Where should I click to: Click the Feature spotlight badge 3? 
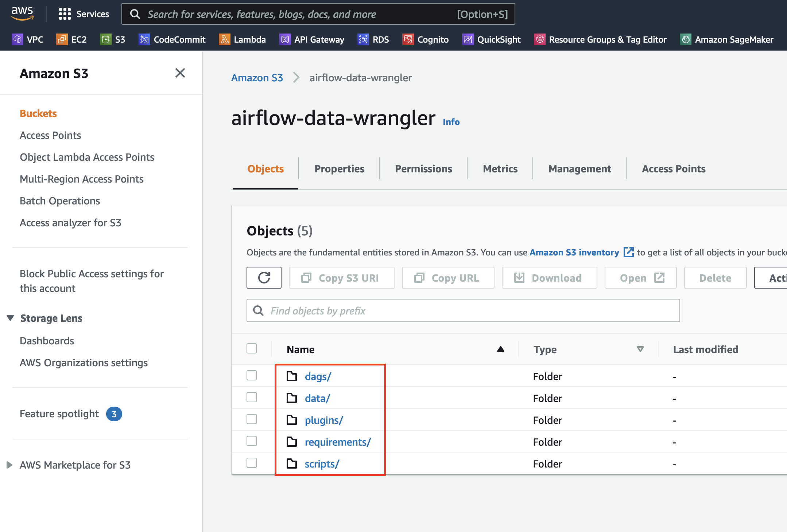coord(114,414)
